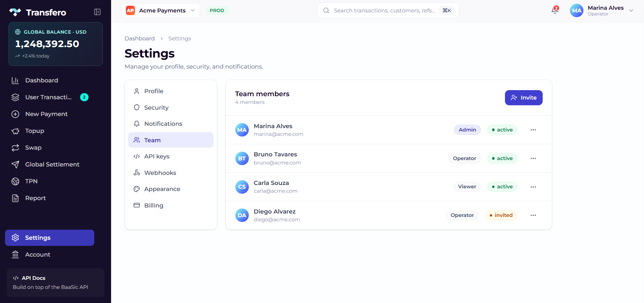Click the ⌘K shortcut hint
Screen dimensions: 644x303
coord(446,10)
